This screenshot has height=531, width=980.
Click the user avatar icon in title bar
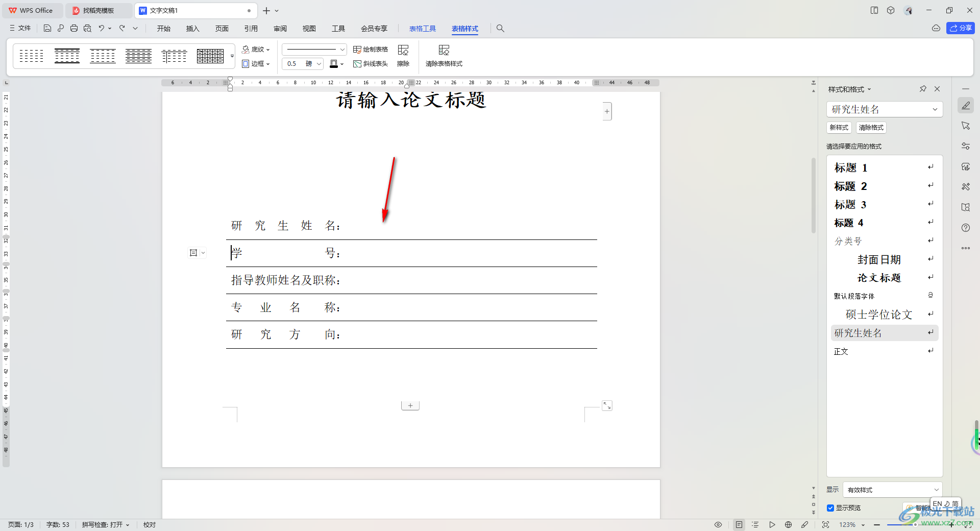(908, 10)
